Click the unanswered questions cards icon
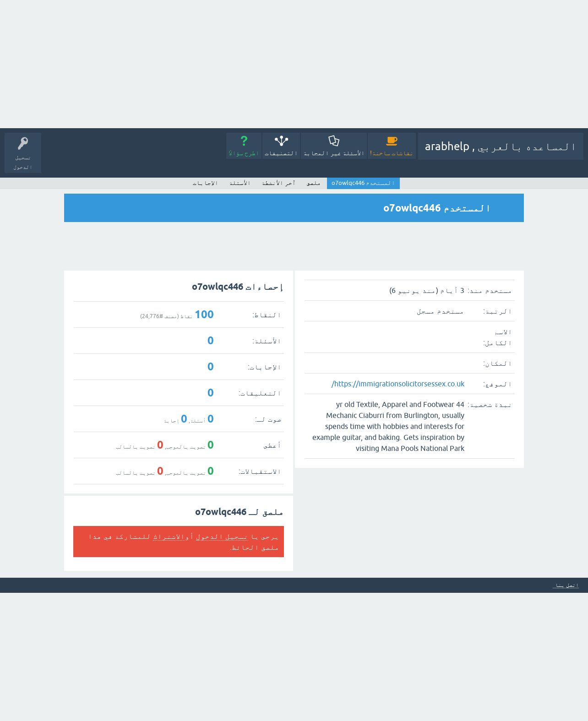This screenshot has width=588, height=721. (x=334, y=141)
